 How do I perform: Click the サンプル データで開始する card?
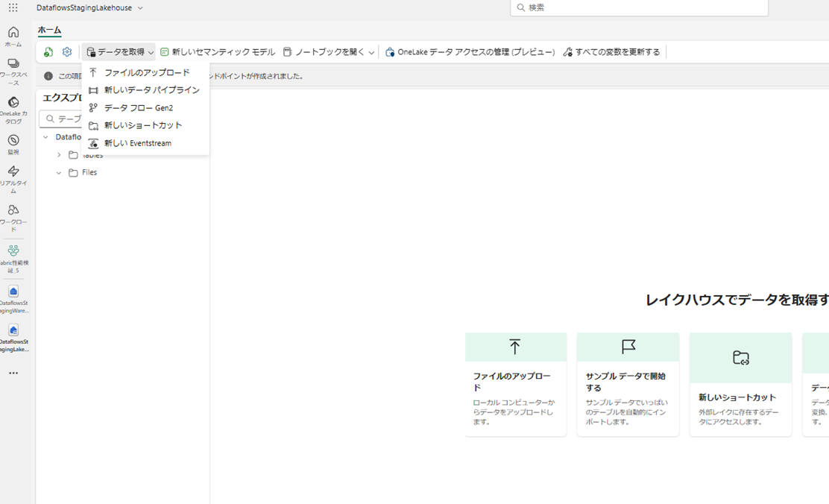(628, 385)
